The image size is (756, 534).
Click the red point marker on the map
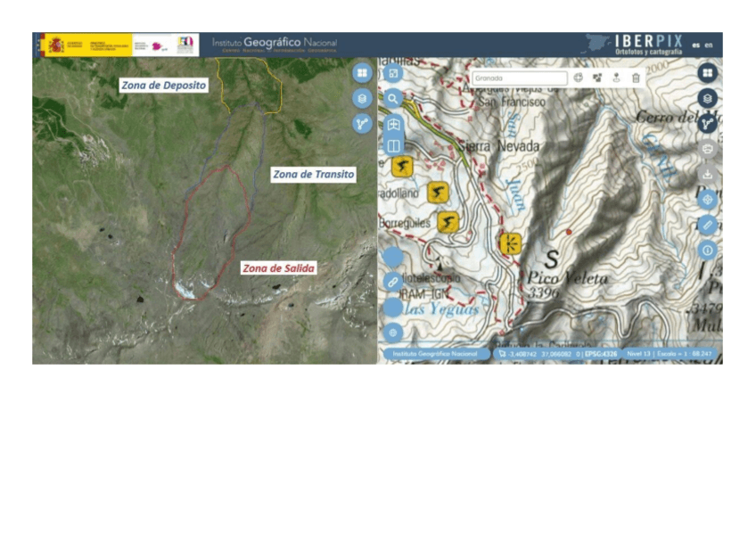569,232
